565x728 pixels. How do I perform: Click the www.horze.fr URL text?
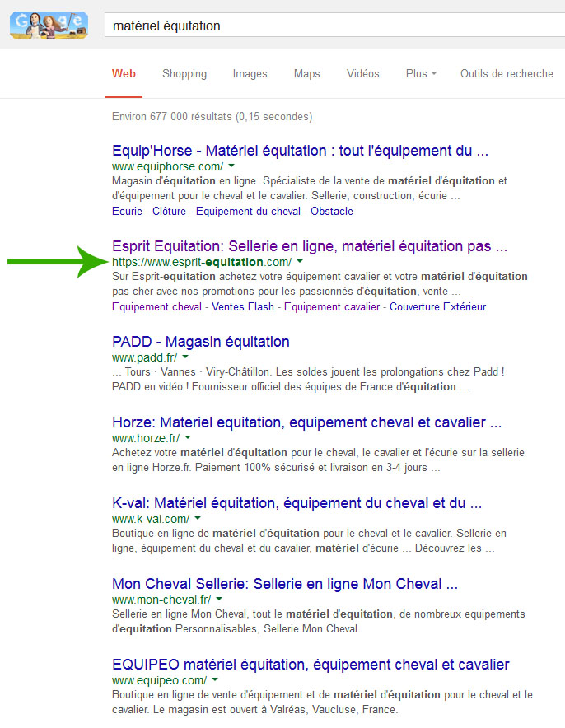coord(146,438)
